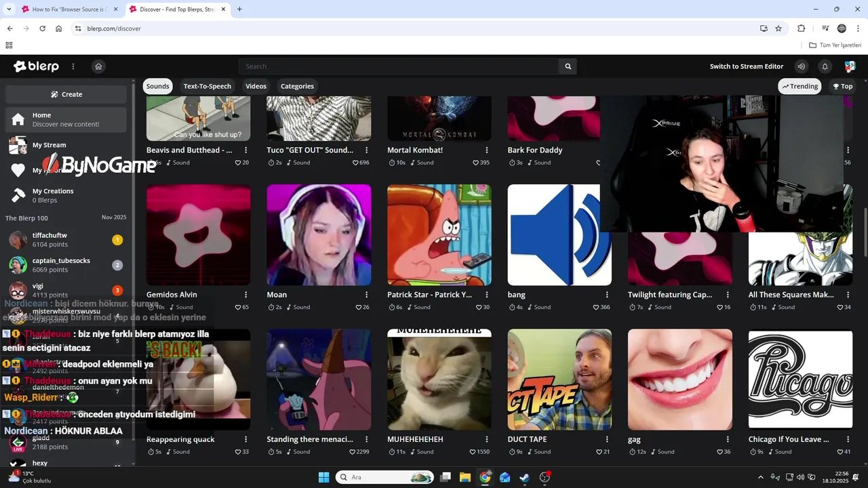The width and height of the screenshot is (868, 488).
Task: Select the Sounds tab
Action: point(157,86)
